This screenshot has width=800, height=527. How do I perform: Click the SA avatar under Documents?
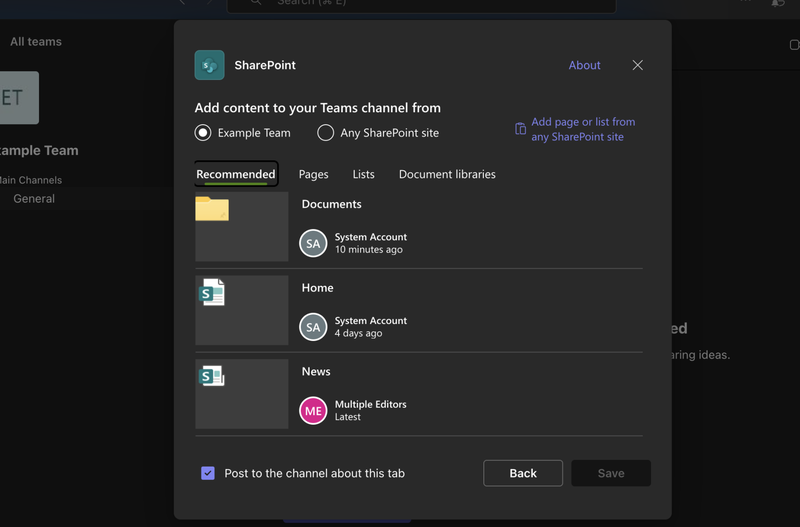point(313,243)
